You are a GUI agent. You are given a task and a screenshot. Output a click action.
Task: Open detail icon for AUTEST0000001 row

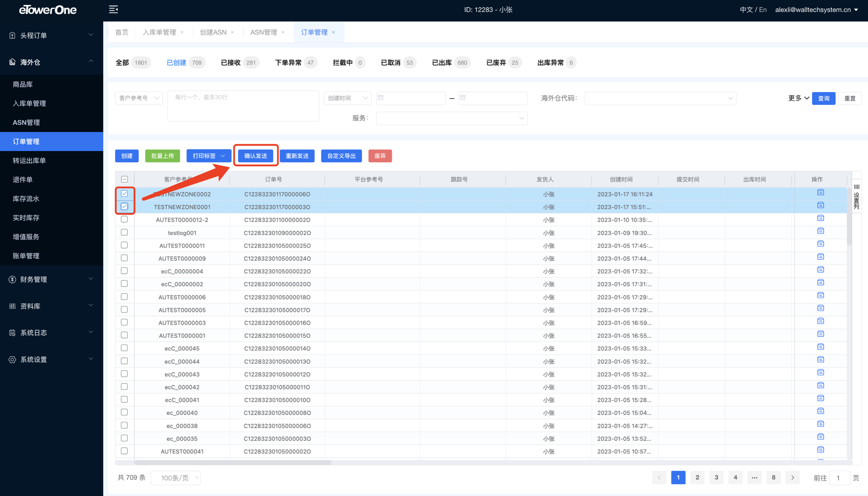point(820,334)
